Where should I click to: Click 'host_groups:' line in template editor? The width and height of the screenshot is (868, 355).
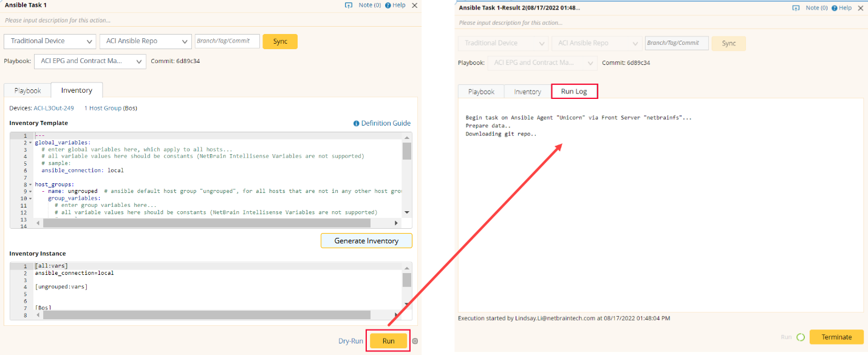point(55,184)
